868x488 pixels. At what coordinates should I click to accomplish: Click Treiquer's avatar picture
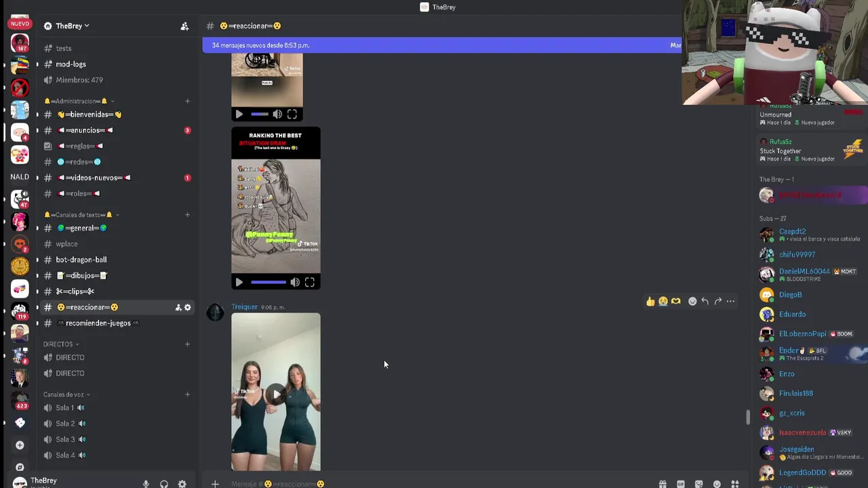click(216, 312)
